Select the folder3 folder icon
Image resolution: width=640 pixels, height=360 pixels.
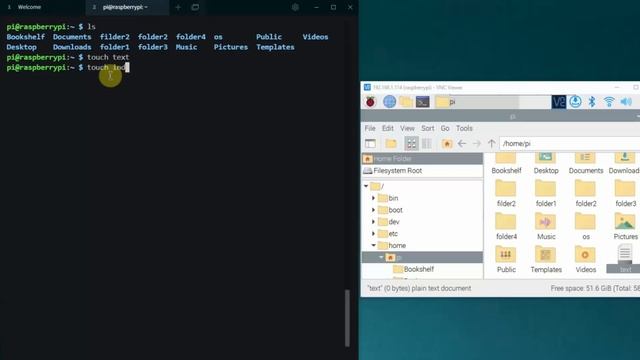point(625,193)
